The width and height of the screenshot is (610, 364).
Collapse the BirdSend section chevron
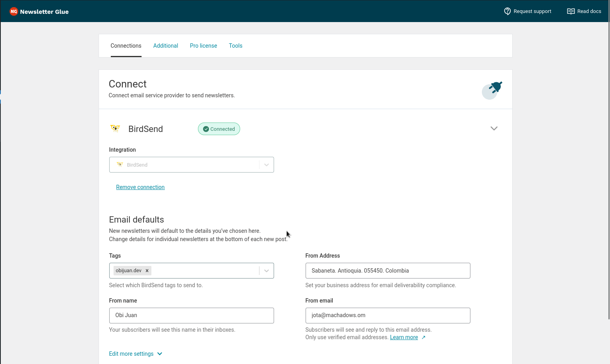[x=494, y=128]
